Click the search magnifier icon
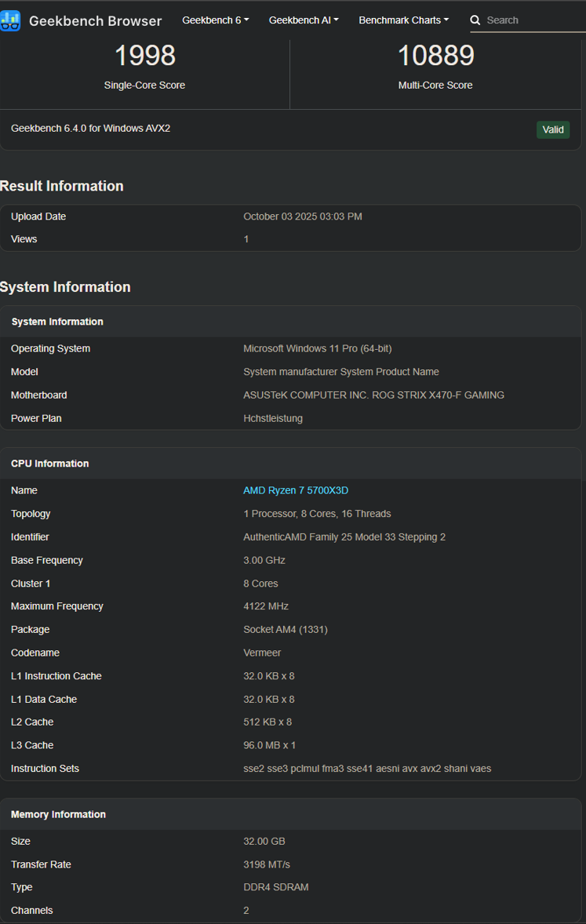Image resolution: width=586 pixels, height=924 pixels. [x=475, y=20]
